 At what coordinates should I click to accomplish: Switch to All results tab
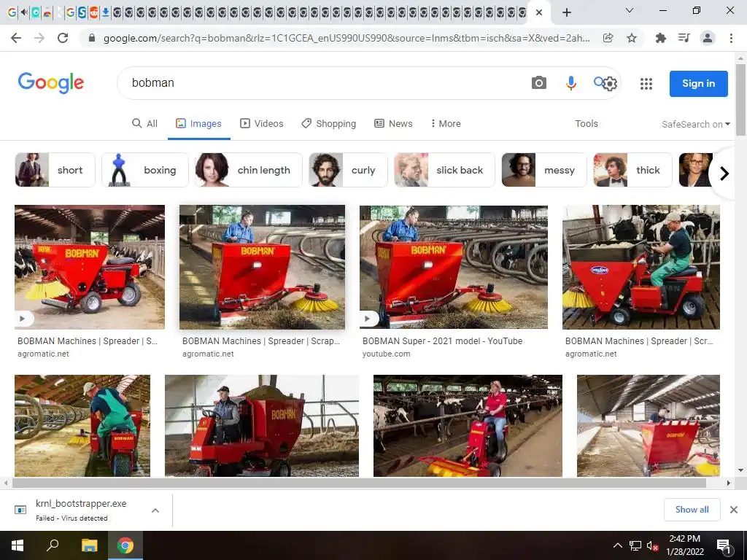[x=145, y=124]
